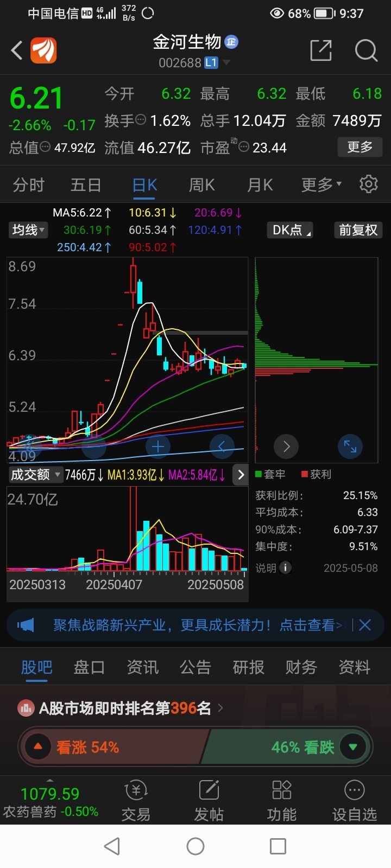Image resolution: width=391 pixels, height=868 pixels.
Task: Tap the blue 120:4.91 MA label
Action: click(215, 230)
